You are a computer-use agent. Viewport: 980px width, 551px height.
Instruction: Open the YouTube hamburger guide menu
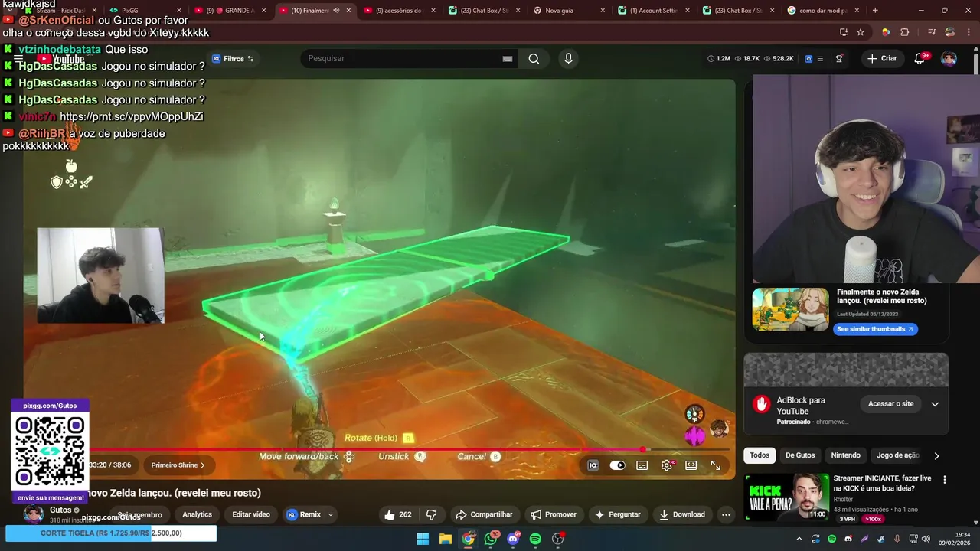click(x=18, y=59)
